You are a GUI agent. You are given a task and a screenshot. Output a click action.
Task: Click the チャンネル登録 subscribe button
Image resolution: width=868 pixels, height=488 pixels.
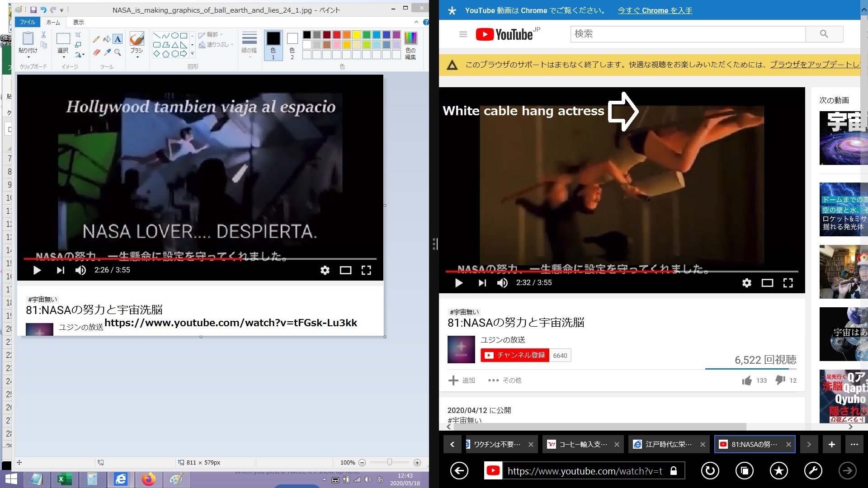[514, 355]
